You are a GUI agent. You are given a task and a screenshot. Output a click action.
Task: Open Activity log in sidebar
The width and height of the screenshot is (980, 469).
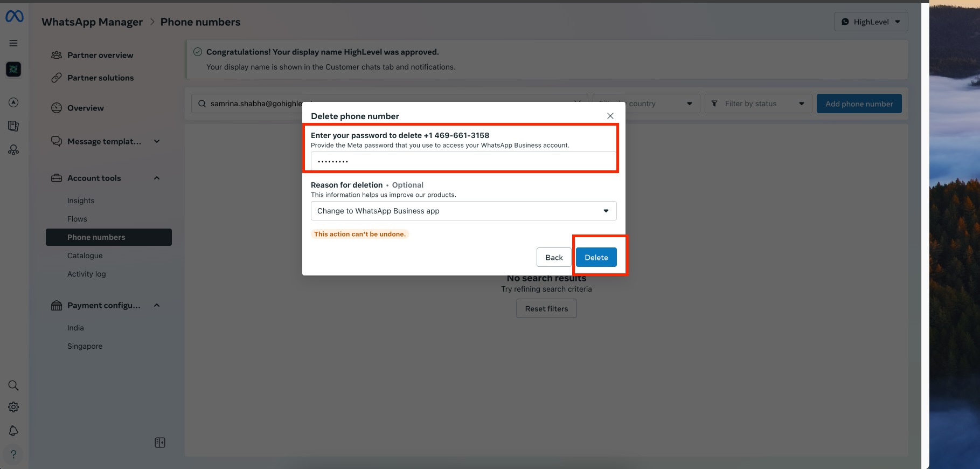click(87, 274)
